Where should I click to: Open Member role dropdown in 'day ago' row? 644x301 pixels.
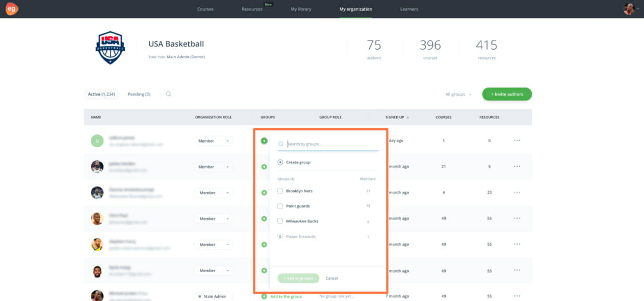(213, 140)
